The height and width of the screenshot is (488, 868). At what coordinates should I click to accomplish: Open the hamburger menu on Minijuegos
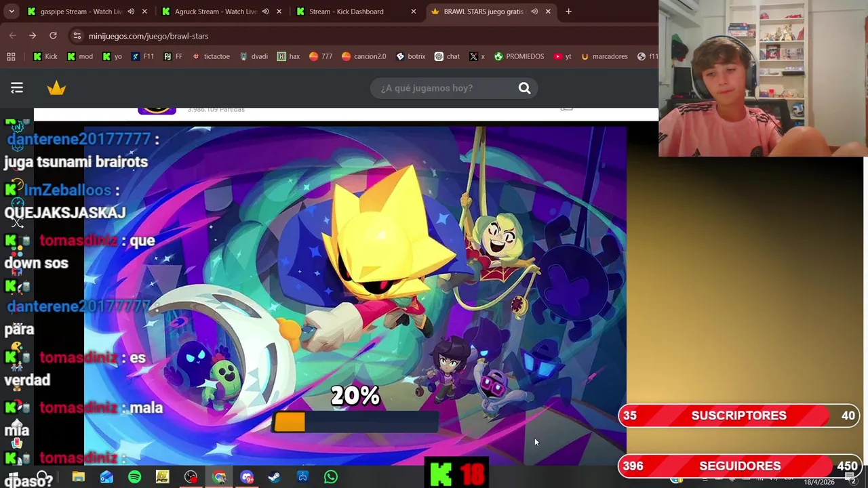(x=17, y=88)
